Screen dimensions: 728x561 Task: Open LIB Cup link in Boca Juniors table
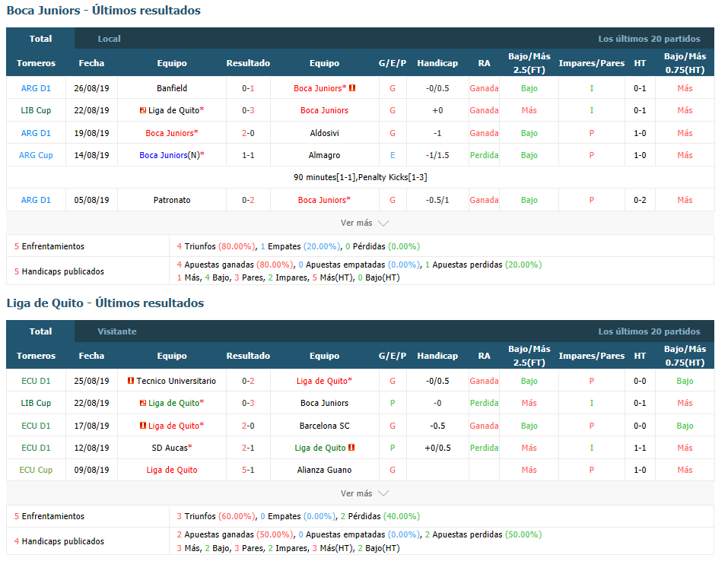(36, 110)
